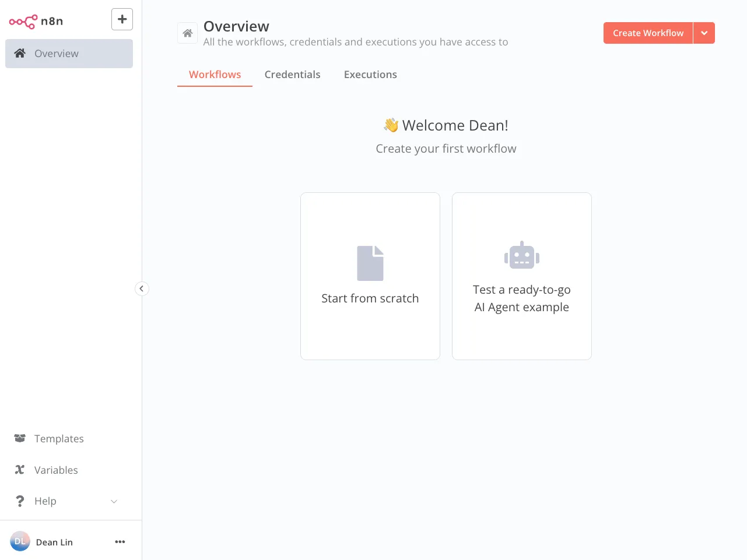Click the Create Workflow button

[x=648, y=33]
